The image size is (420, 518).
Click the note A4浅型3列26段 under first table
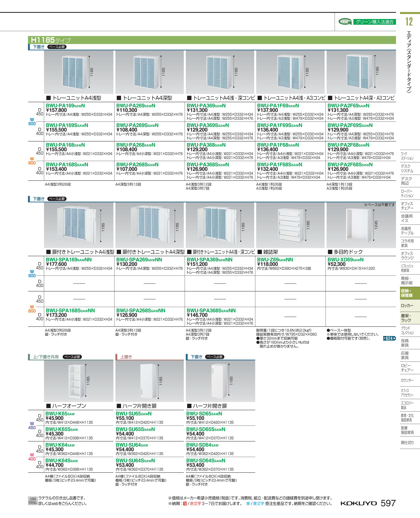point(58,184)
